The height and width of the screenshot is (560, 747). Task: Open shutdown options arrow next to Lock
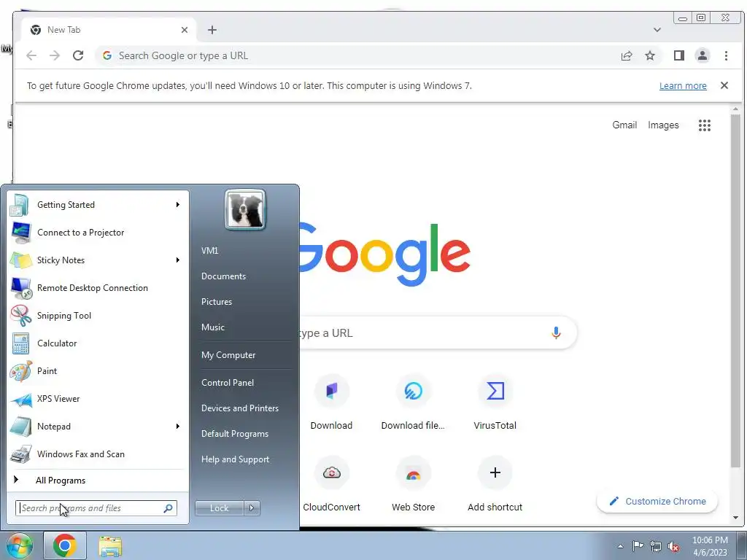pyautogui.click(x=252, y=508)
